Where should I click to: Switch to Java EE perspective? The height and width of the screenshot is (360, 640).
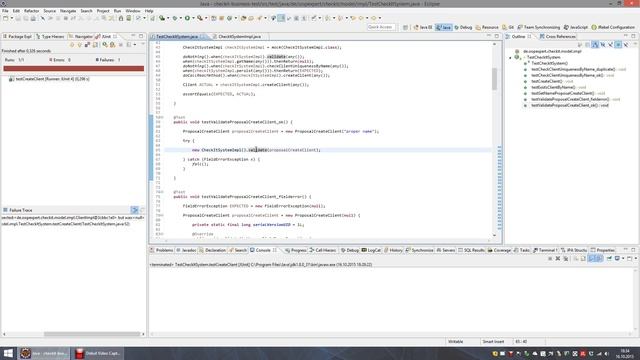click(423, 27)
